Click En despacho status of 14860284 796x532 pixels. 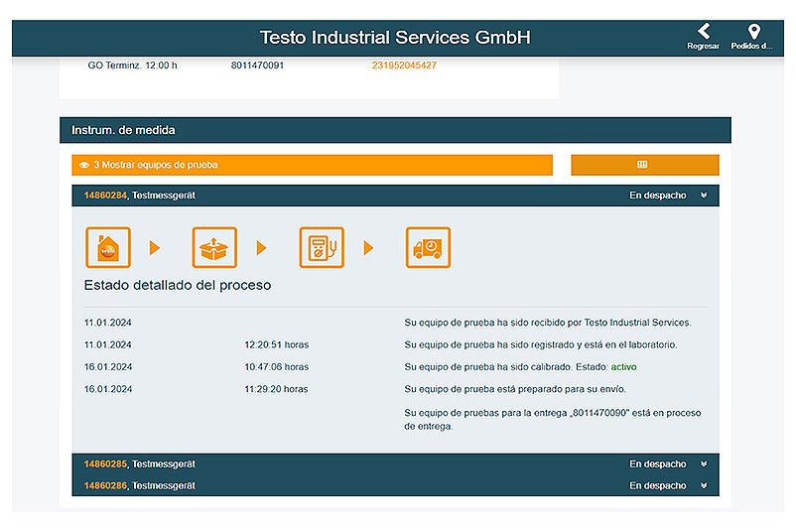tap(657, 196)
